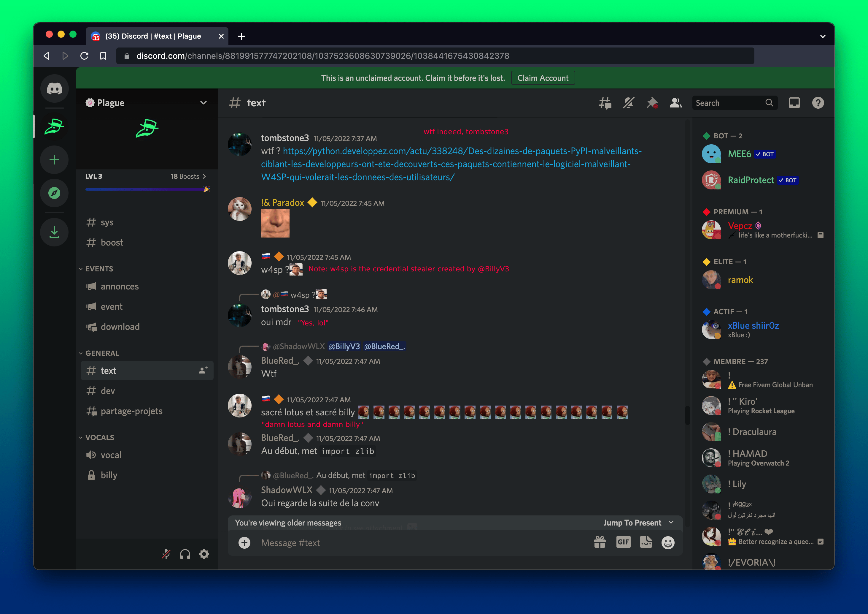
Task: Select the #partage-projets channel
Action: point(131,410)
